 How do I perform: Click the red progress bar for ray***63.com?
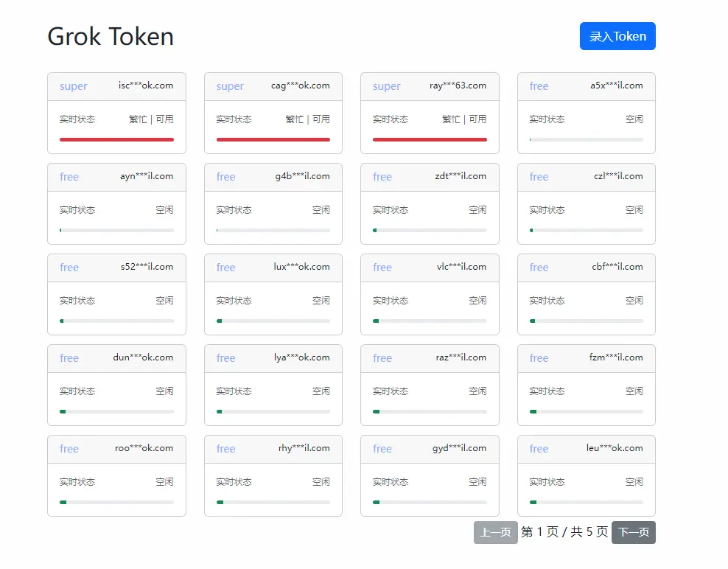pos(430,139)
